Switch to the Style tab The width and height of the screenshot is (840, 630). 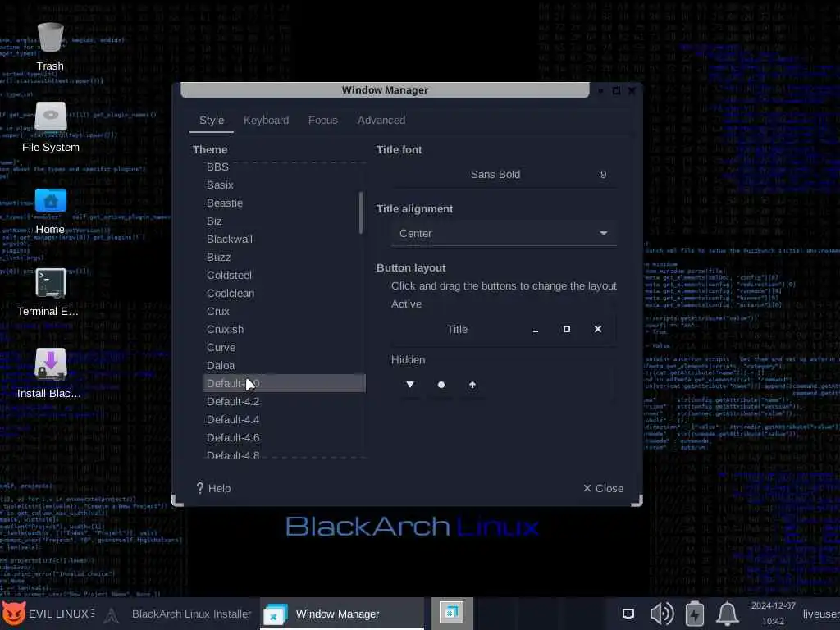pos(212,121)
